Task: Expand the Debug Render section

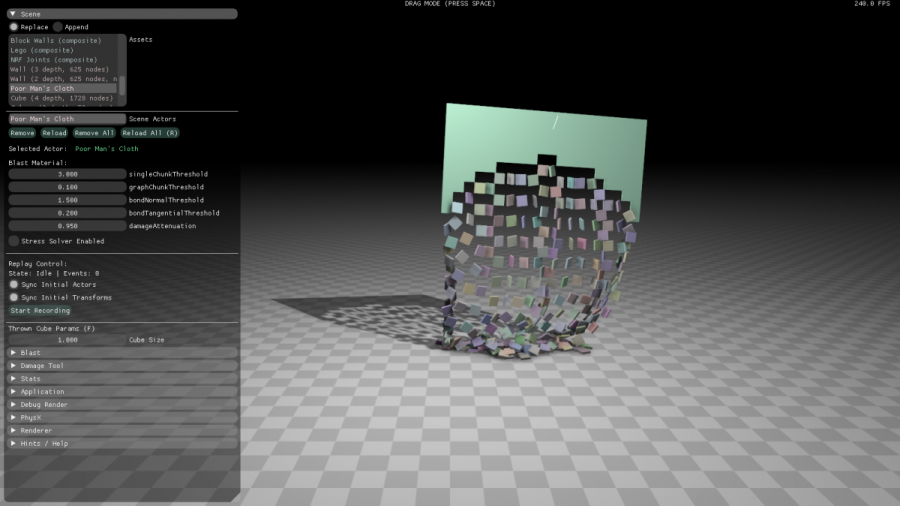Action: [122, 404]
